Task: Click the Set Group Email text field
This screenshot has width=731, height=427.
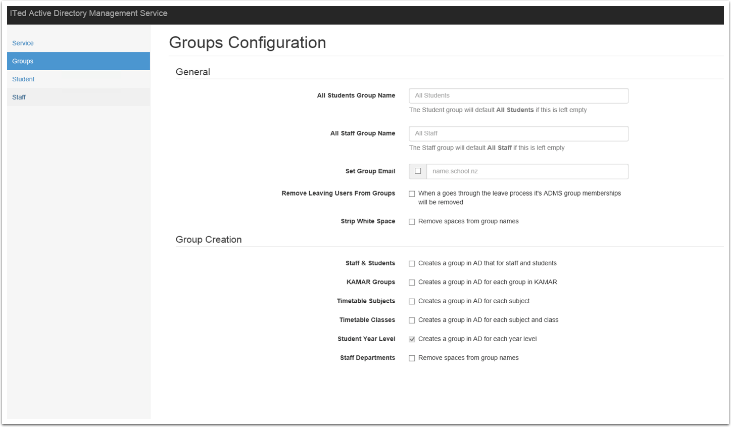Action: click(528, 172)
